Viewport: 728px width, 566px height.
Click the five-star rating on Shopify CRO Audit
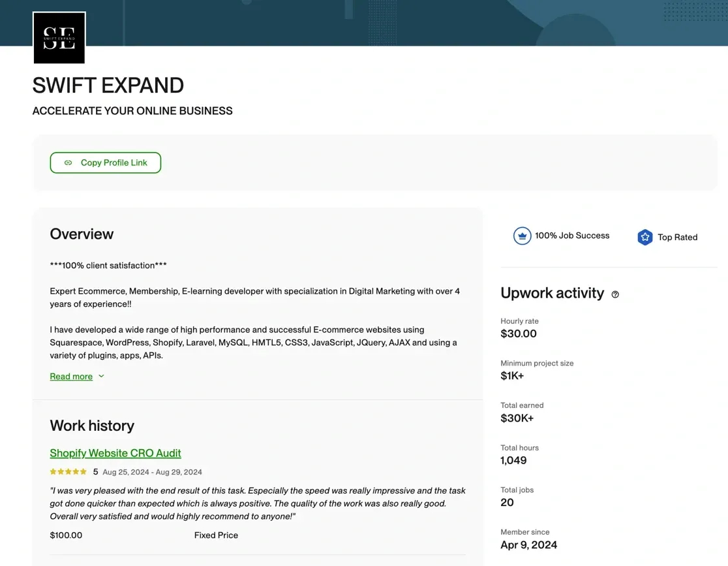pyautogui.click(x=68, y=471)
